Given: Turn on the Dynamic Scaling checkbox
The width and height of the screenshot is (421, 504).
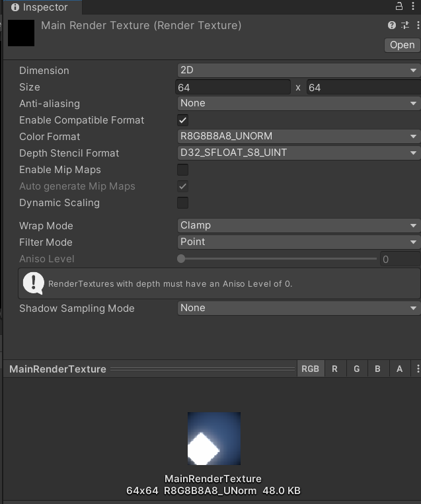Looking at the screenshot, I should click(183, 203).
